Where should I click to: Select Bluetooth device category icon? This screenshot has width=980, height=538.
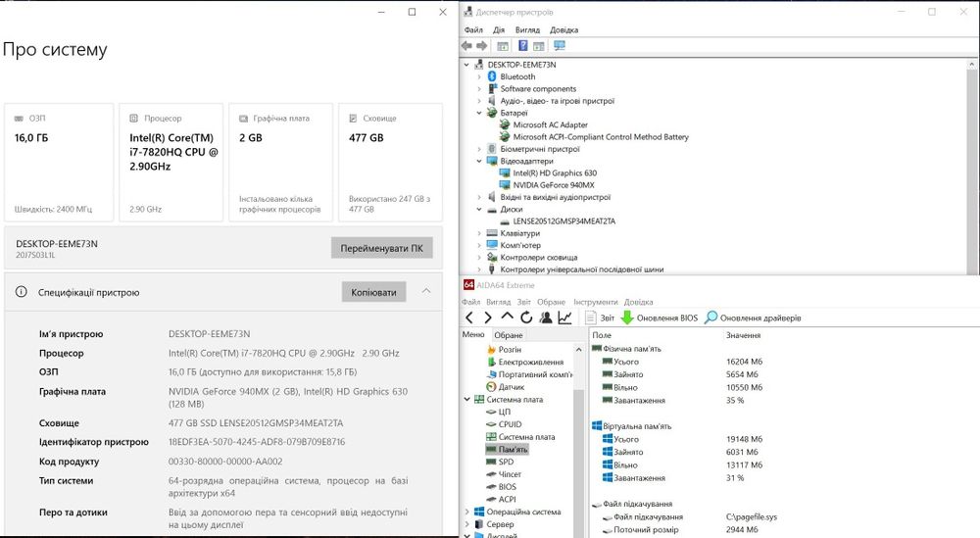492,76
